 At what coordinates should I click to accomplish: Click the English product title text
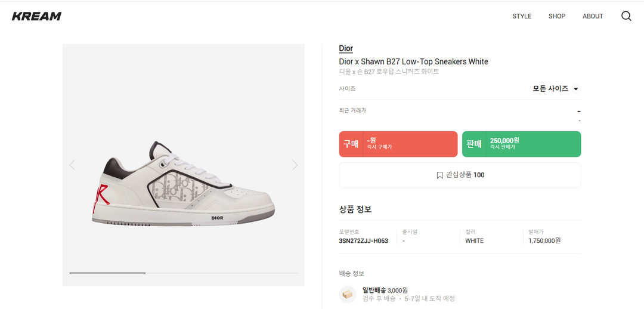(x=413, y=61)
